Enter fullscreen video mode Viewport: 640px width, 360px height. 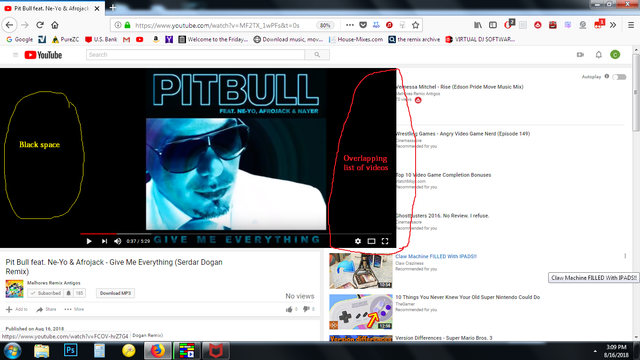[385, 241]
